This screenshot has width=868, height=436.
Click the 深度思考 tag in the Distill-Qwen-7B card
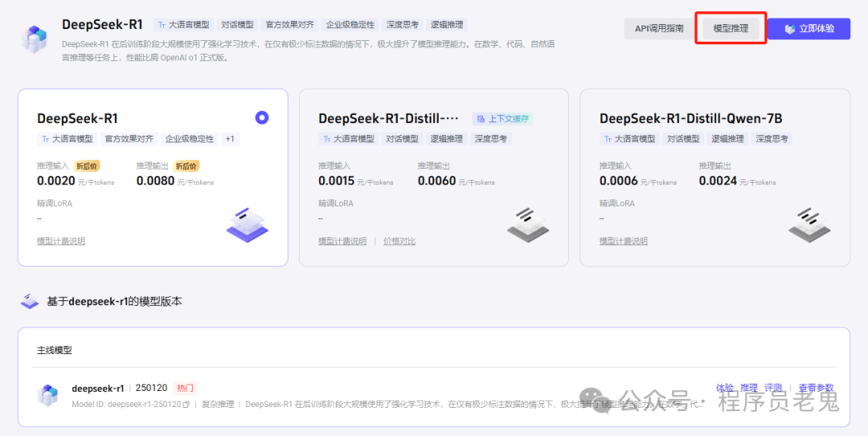(772, 139)
